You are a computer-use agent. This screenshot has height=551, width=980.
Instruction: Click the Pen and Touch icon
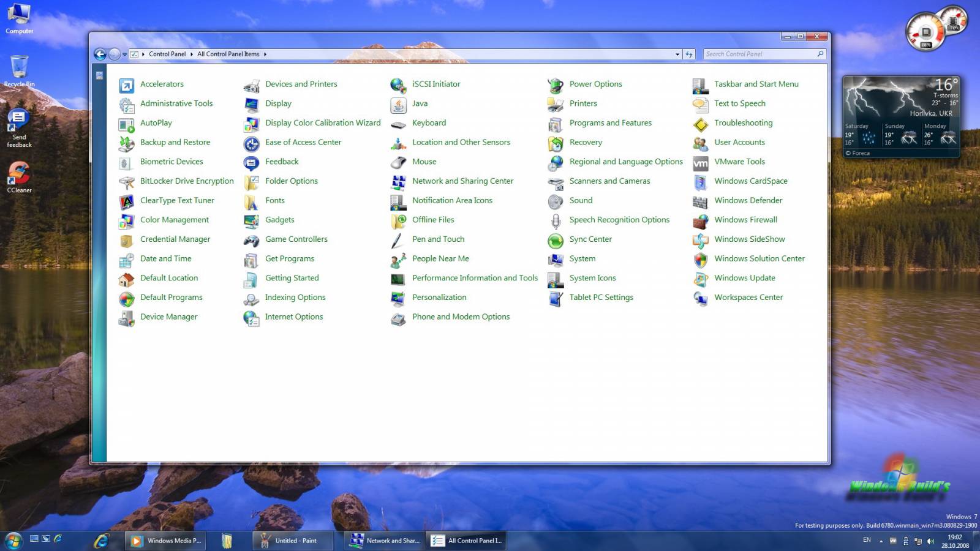pos(398,241)
